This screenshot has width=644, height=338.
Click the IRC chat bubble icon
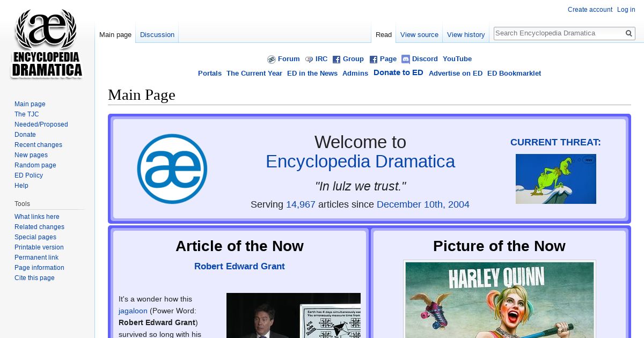pyautogui.click(x=309, y=60)
